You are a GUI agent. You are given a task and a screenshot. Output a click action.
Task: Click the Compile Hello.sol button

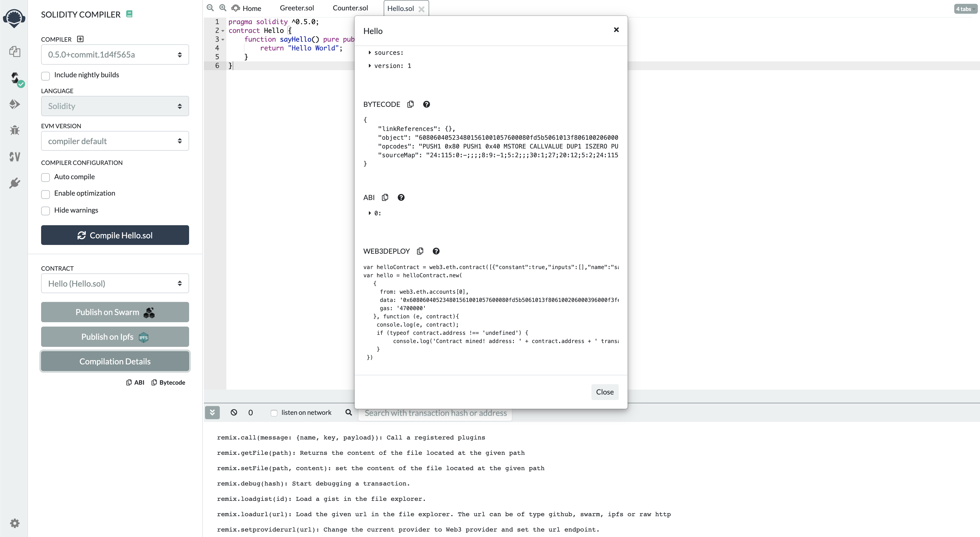tap(115, 235)
